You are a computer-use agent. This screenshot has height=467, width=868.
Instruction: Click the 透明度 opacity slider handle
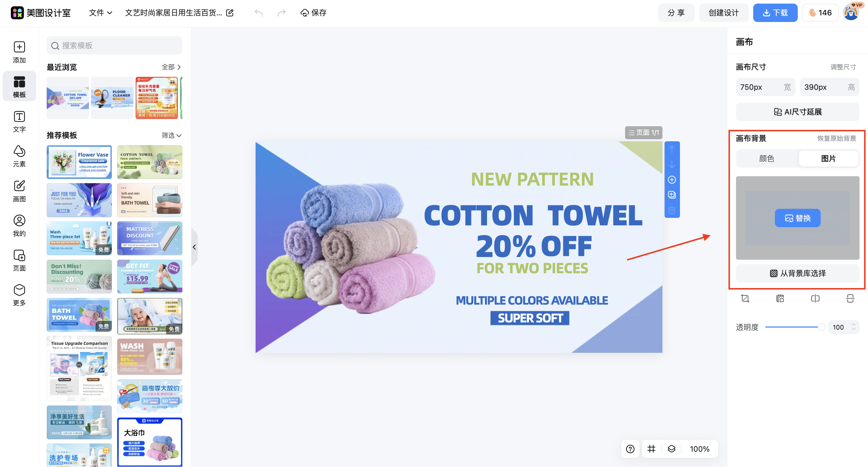821,327
